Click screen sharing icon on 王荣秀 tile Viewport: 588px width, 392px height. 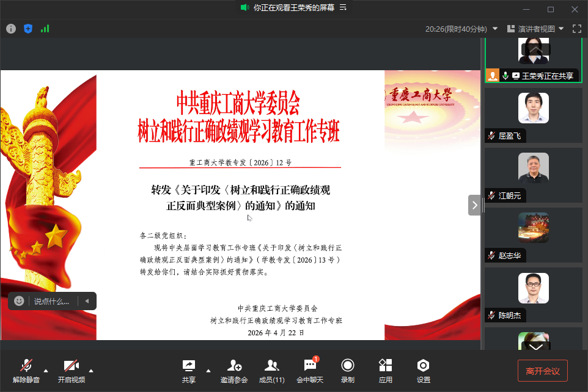pos(516,76)
